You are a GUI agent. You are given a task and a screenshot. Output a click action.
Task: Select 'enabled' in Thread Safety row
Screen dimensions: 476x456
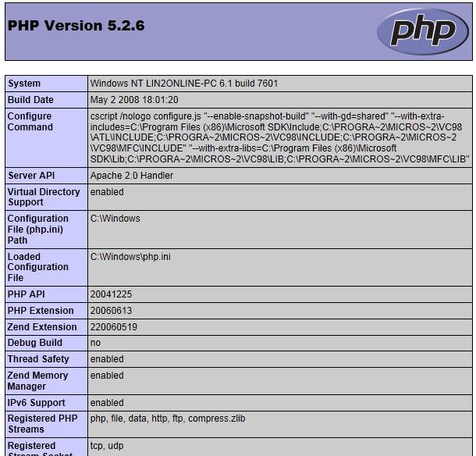pyautogui.click(x=107, y=359)
